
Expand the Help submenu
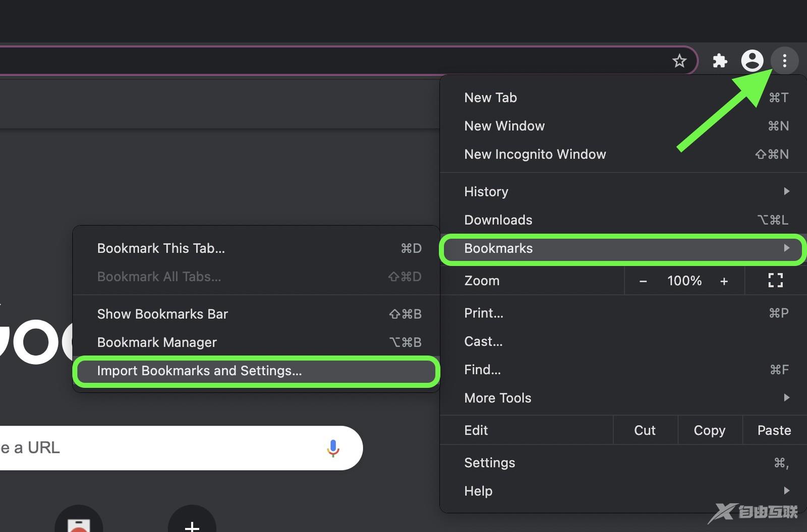pyautogui.click(x=623, y=491)
